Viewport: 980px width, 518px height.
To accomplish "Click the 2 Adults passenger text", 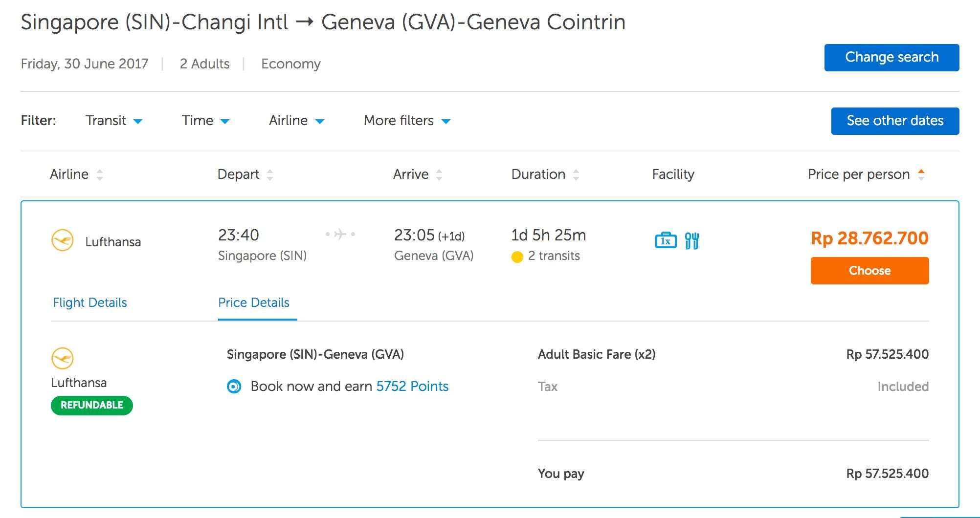I will point(204,64).
